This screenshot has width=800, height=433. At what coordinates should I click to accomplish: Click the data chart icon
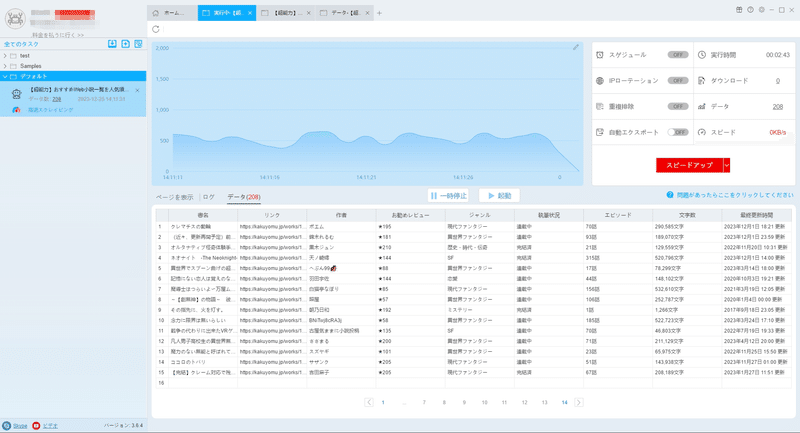click(702, 106)
